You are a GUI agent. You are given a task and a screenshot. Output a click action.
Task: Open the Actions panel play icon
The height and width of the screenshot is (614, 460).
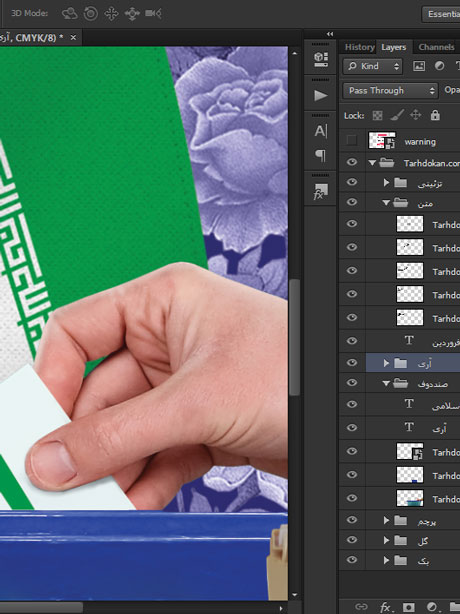pyautogui.click(x=321, y=96)
